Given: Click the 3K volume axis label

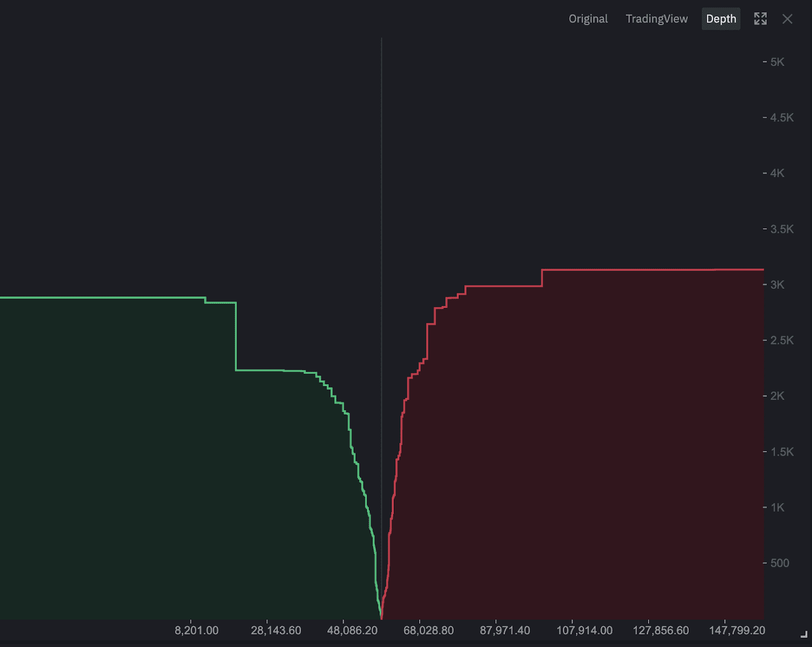Looking at the screenshot, I should (x=777, y=285).
